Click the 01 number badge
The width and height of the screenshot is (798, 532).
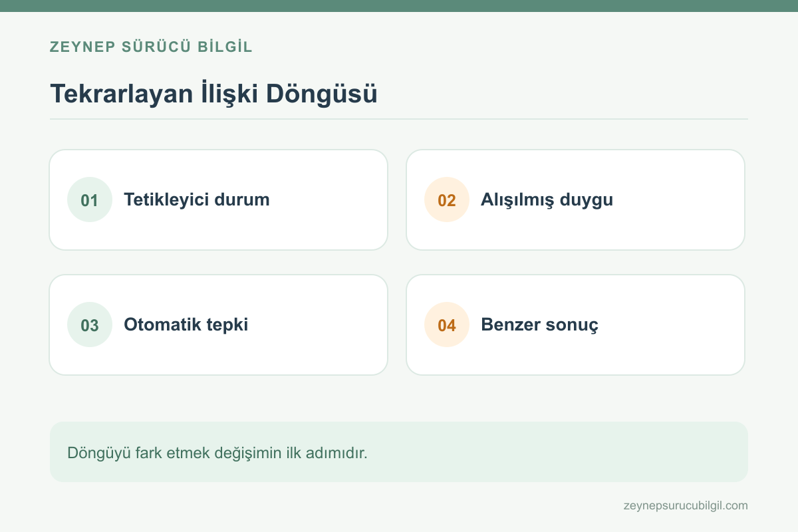[90, 199]
